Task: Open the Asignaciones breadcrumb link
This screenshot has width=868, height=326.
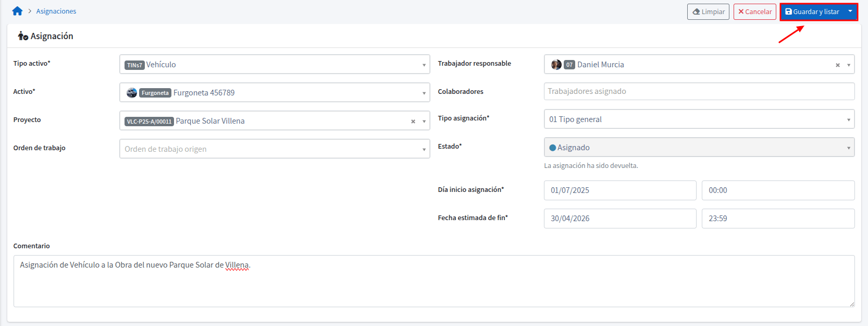Action: [56, 11]
